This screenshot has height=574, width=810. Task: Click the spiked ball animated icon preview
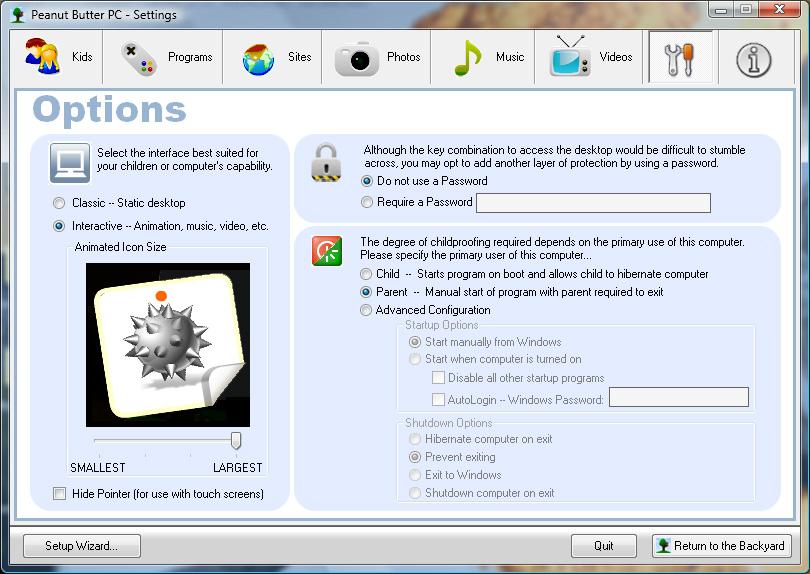(167, 345)
